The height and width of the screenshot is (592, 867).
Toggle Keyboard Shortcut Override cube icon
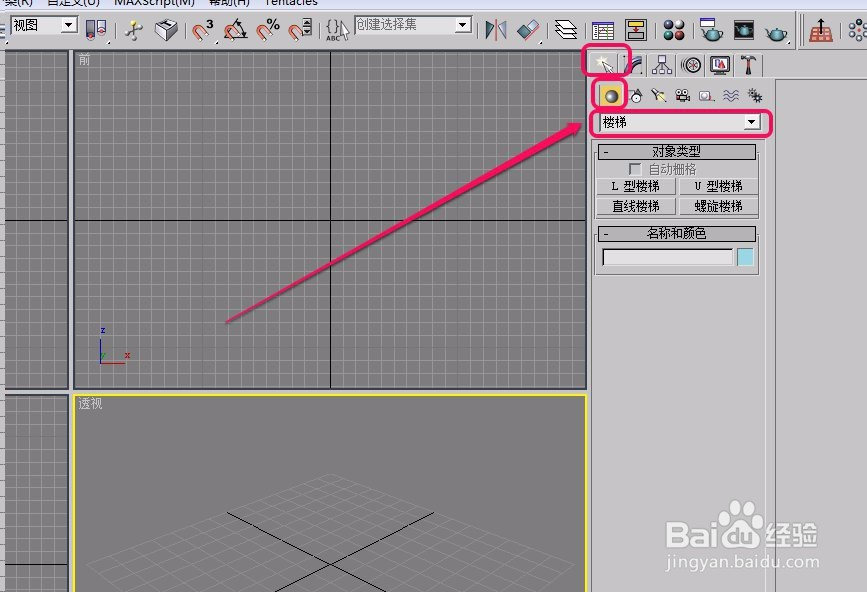click(x=165, y=30)
